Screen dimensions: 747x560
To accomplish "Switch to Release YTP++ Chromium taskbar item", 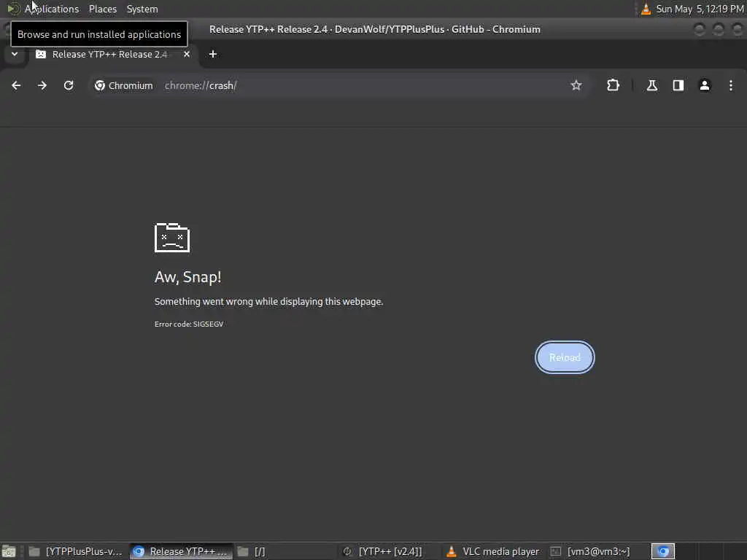I will click(x=181, y=551).
